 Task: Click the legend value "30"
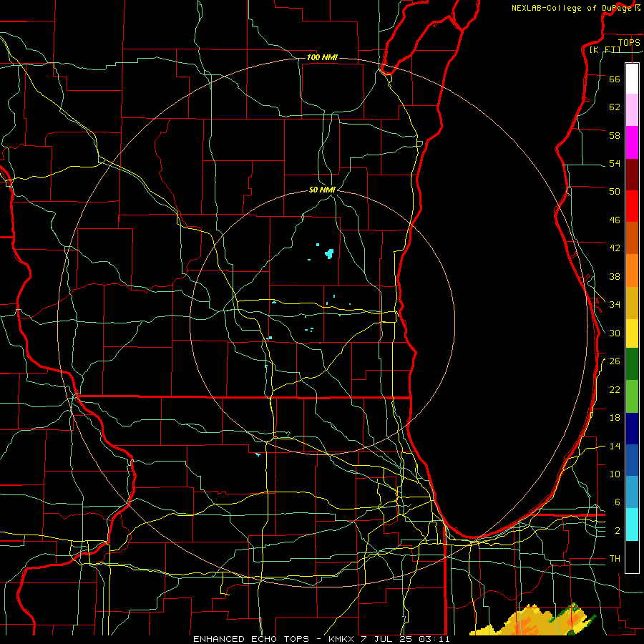[615, 333]
